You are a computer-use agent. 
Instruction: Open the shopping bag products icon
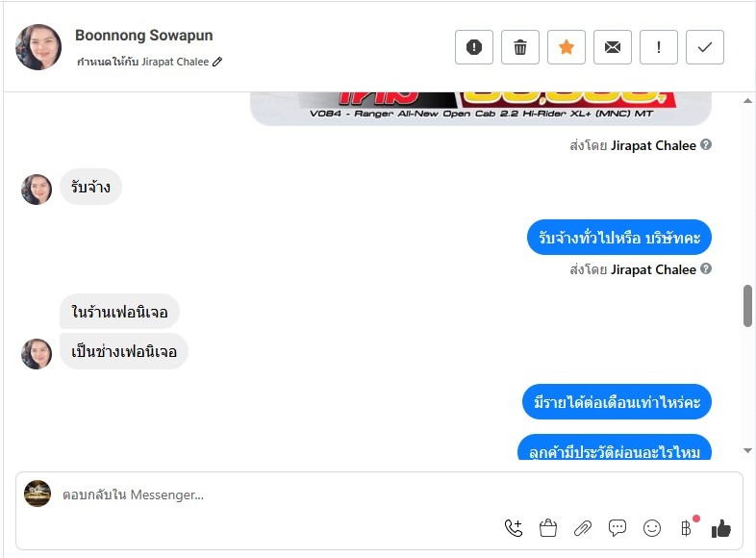(548, 528)
